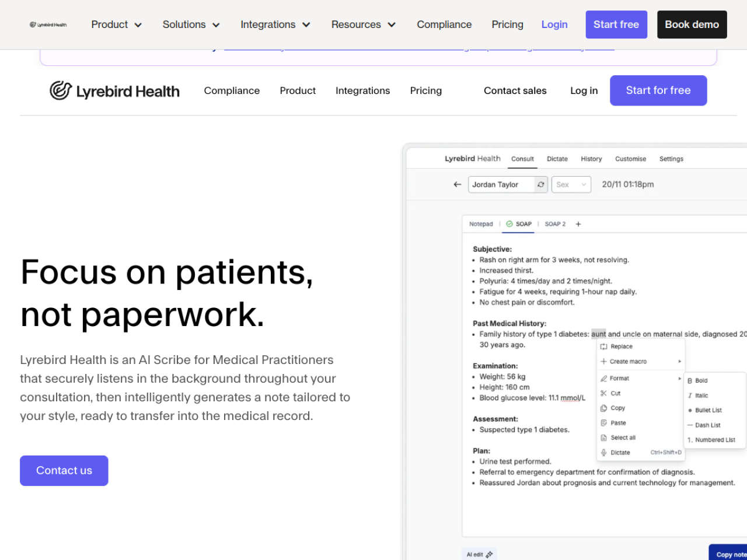Click the Format pencil icon

tap(604, 379)
